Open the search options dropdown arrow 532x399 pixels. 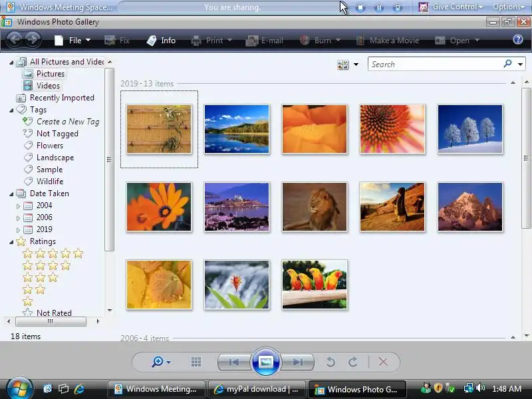tap(520, 64)
